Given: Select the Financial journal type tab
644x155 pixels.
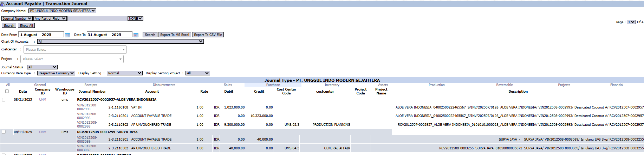Looking at the screenshot, I should (617, 85).
